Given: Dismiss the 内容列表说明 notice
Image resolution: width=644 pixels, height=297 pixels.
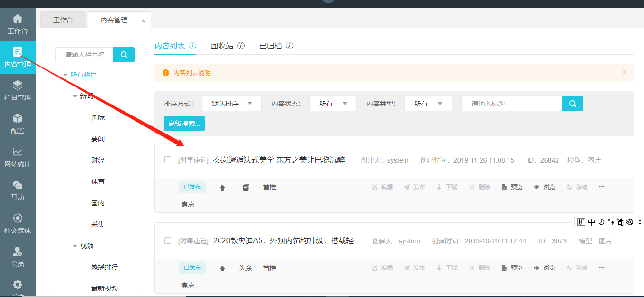Looking at the screenshot, I should click(x=625, y=72).
